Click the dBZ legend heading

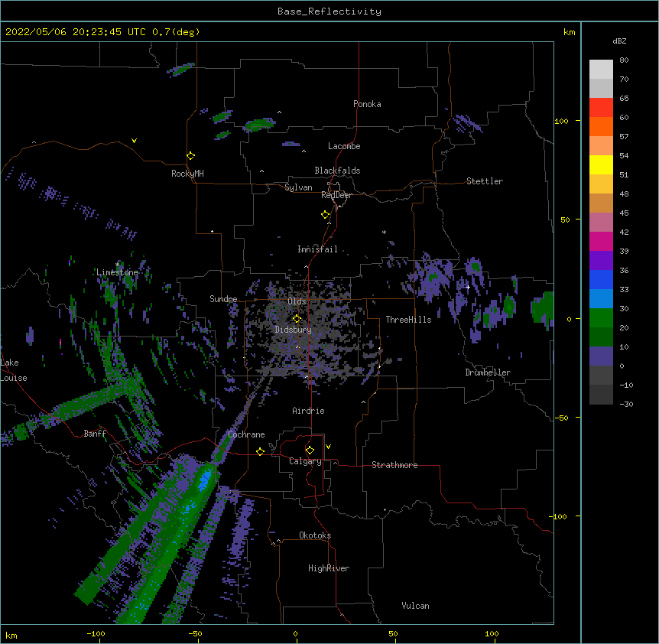619,41
